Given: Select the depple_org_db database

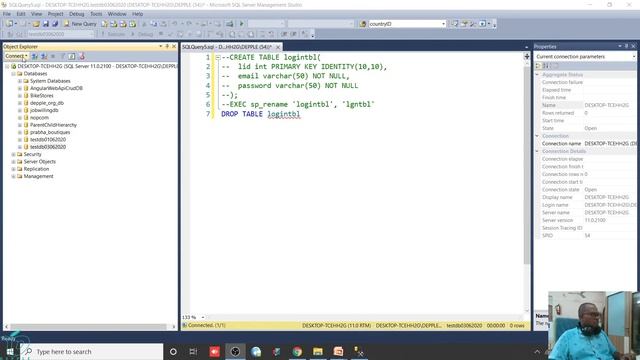Looking at the screenshot, I should point(47,103).
